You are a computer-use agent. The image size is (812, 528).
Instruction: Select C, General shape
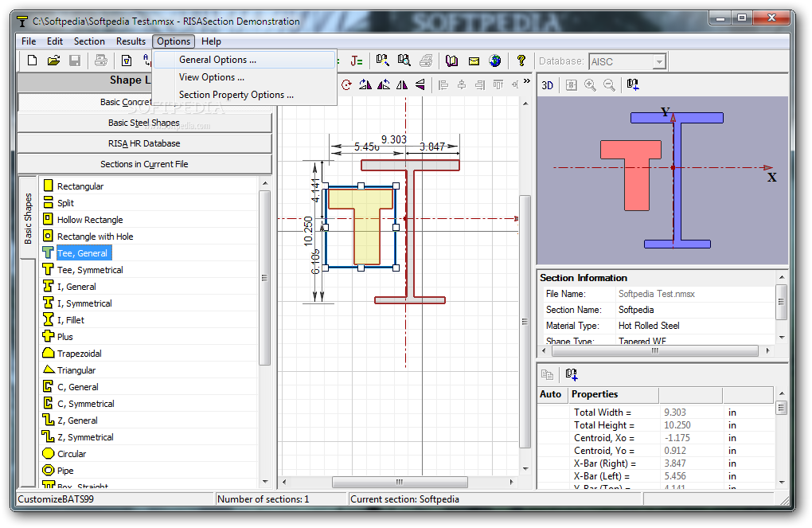(x=77, y=387)
